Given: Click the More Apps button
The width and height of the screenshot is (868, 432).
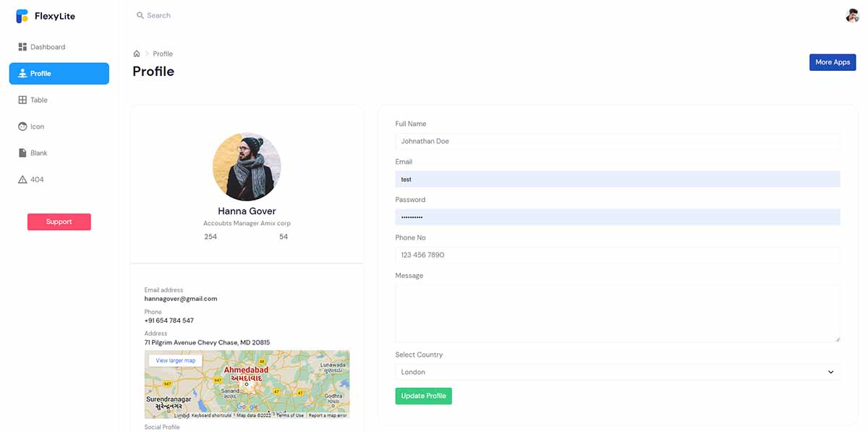Looking at the screenshot, I should click(x=833, y=62).
